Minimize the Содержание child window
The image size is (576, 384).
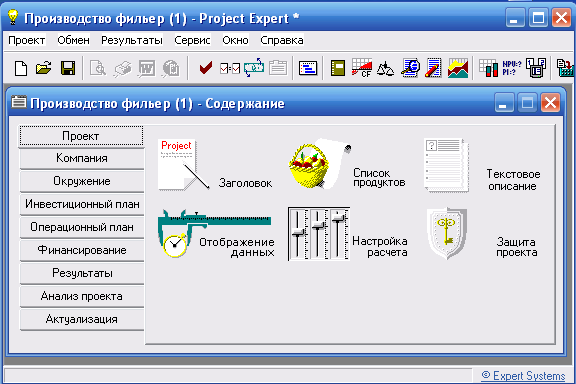pos(504,103)
